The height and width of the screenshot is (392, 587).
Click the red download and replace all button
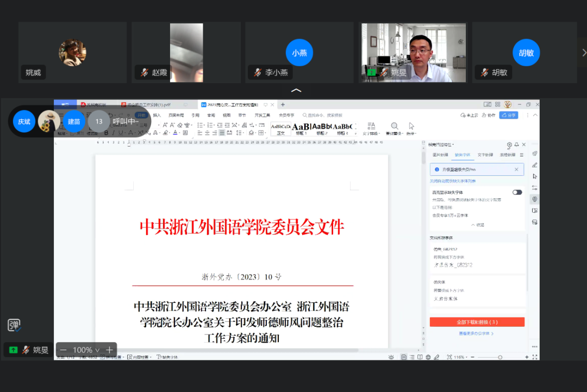click(x=477, y=323)
